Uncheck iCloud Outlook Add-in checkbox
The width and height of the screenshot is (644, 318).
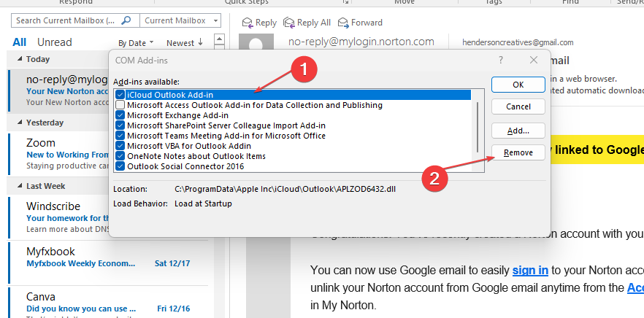click(x=120, y=95)
